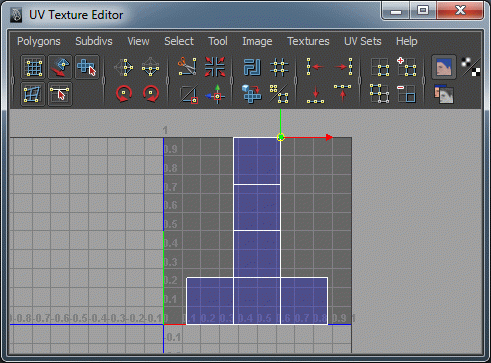Click the top UV face shell
Viewport: 491px width, 363px height.
coord(257,161)
